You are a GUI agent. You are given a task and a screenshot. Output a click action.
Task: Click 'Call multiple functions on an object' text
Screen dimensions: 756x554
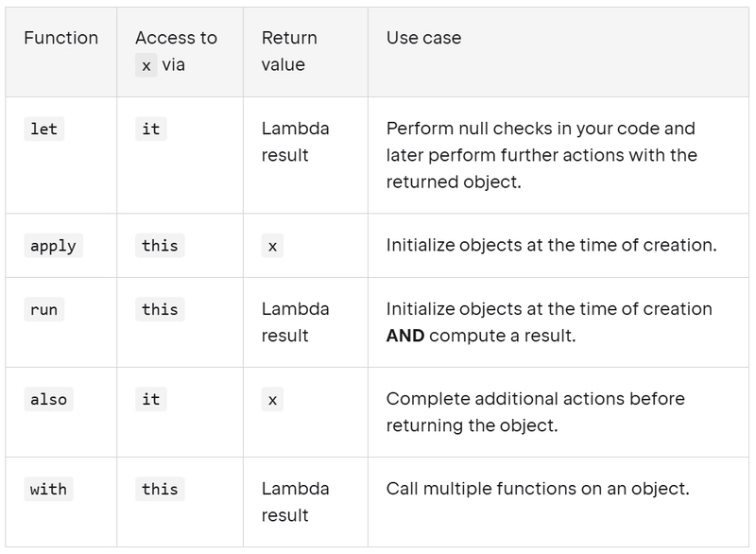pos(538,489)
